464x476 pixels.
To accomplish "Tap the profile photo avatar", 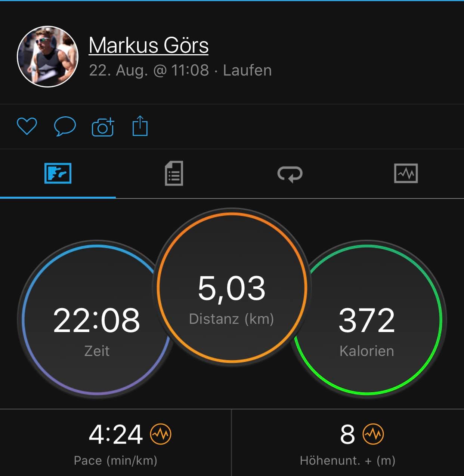I will [x=47, y=56].
